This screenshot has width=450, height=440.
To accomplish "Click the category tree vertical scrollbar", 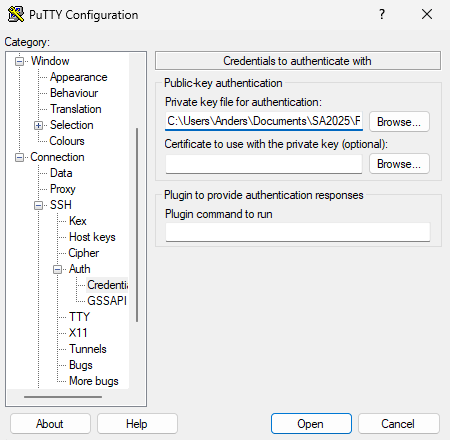I will pyautogui.click(x=137, y=225).
